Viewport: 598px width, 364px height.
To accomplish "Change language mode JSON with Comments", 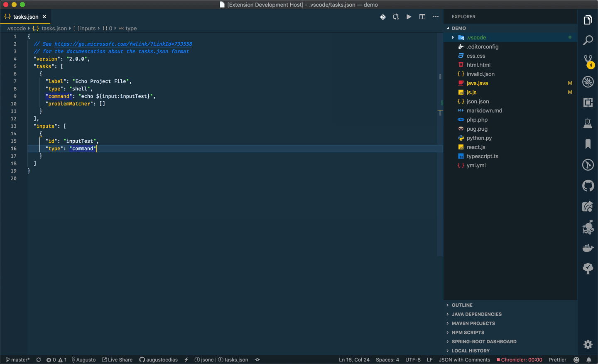I will pos(464,360).
